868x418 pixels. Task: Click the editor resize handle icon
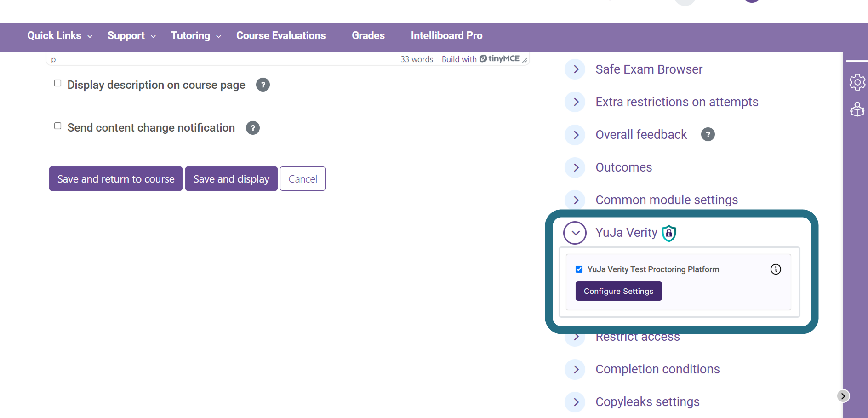point(525,60)
